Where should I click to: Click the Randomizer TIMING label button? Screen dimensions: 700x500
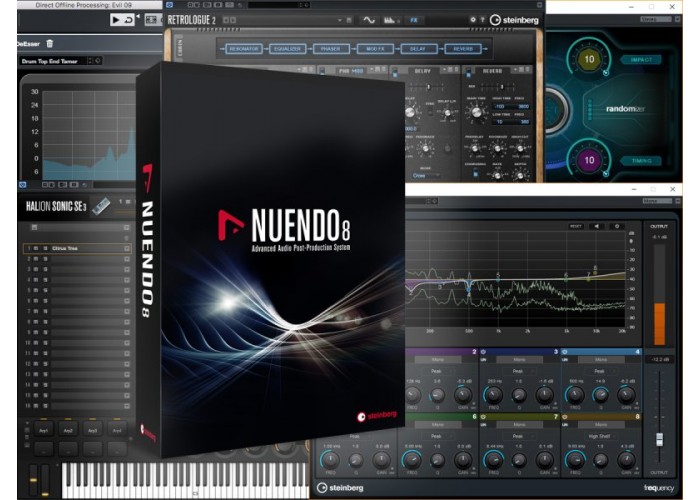641,161
